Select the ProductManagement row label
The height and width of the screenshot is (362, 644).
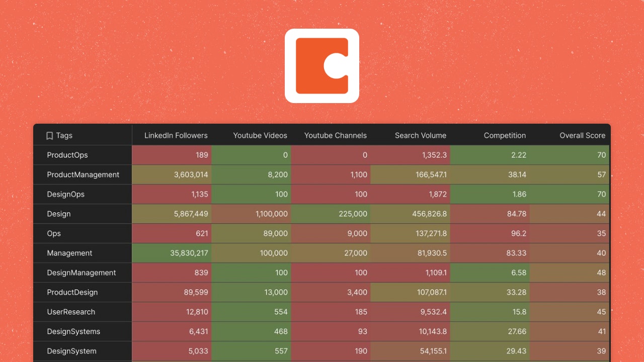click(x=83, y=174)
